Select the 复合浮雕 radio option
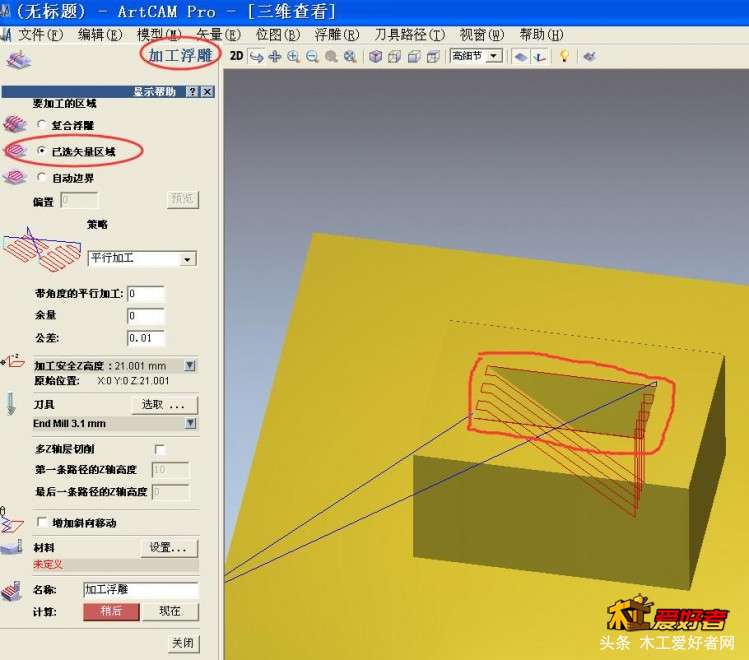 (42, 125)
